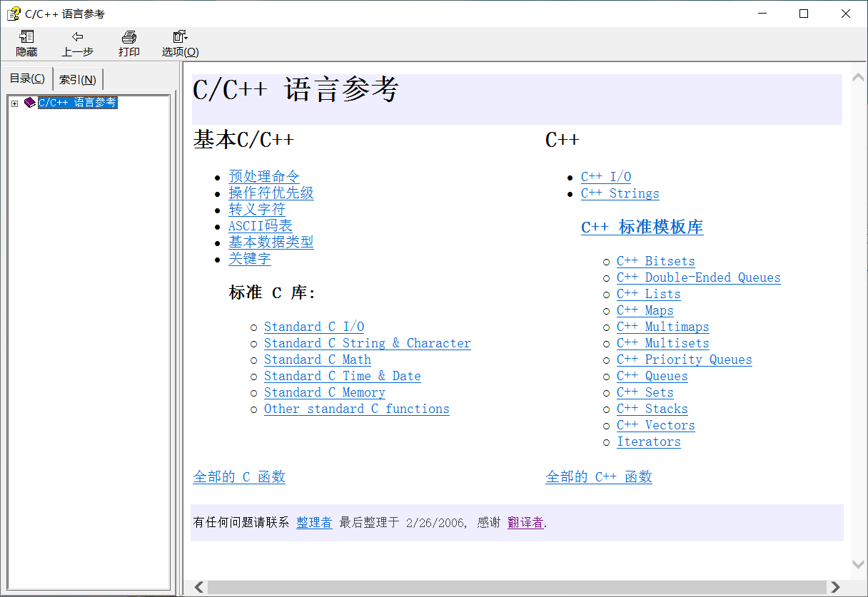868x597 pixels.
Task: Click the C++ Vectors link
Action: pyautogui.click(x=655, y=425)
